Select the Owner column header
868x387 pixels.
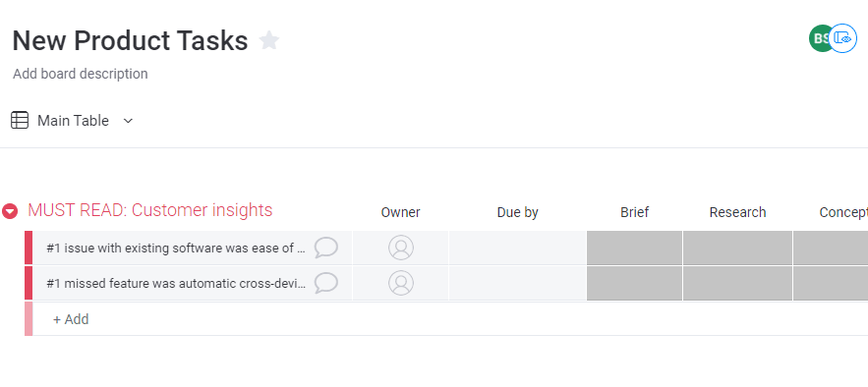[x=400, y=212]
